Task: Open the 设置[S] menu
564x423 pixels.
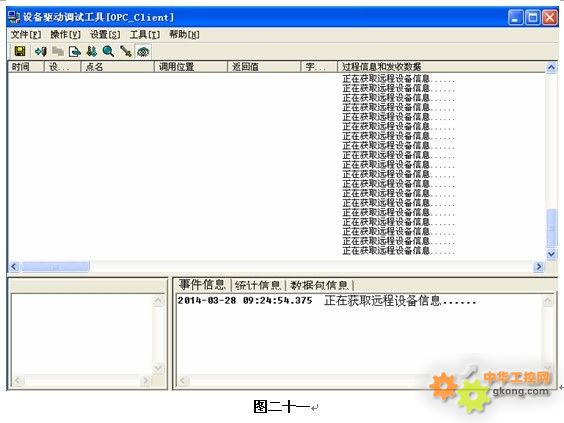Action: click(x=105, y=35)
